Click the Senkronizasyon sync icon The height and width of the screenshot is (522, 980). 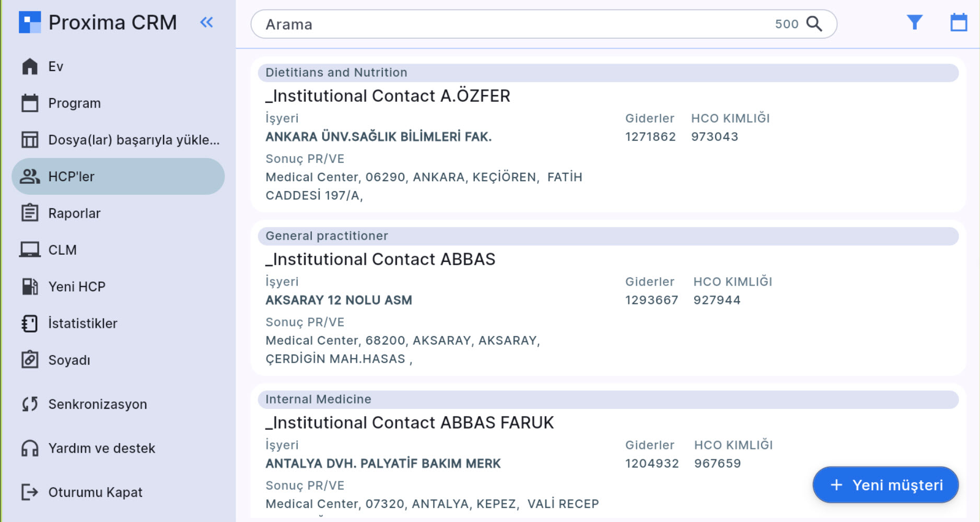(x=30, y=404)
